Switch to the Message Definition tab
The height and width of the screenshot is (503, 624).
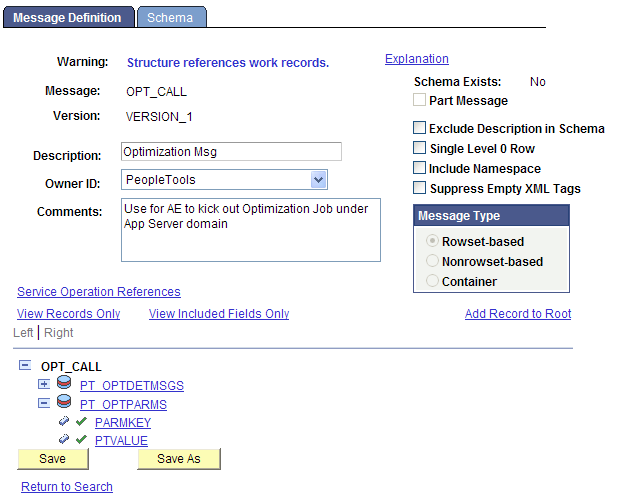coord(68,18)
